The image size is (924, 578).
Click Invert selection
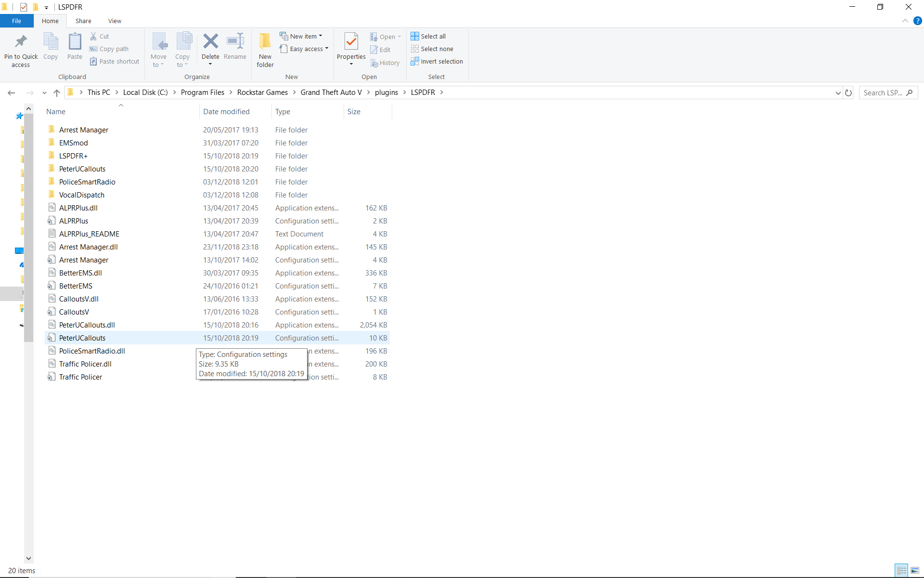coord(436,62)
